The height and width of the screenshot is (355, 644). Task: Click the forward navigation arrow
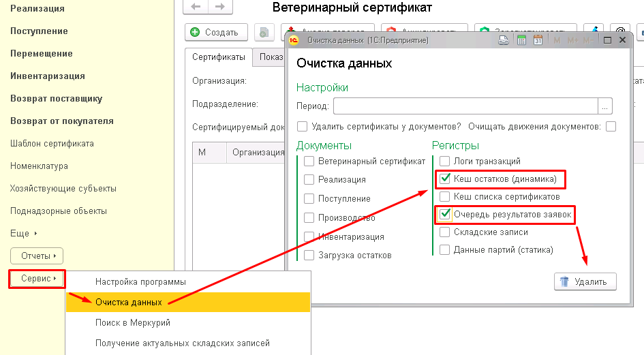(x=220, y=7)
